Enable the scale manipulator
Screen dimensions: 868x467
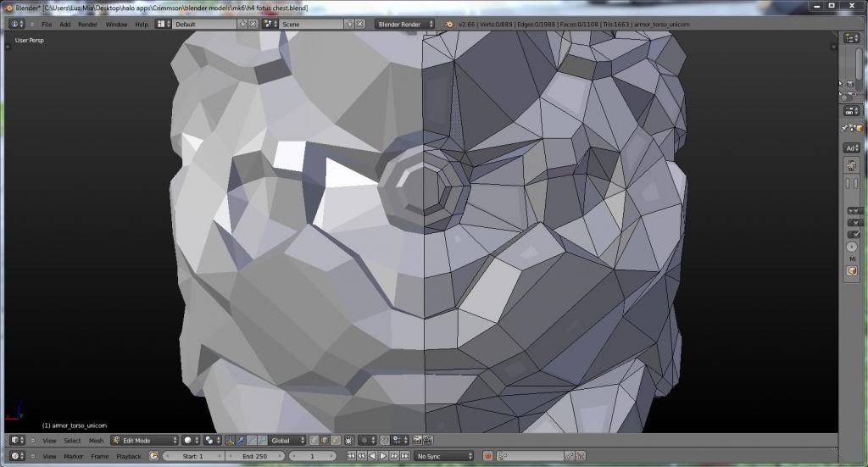coord(263,441)
